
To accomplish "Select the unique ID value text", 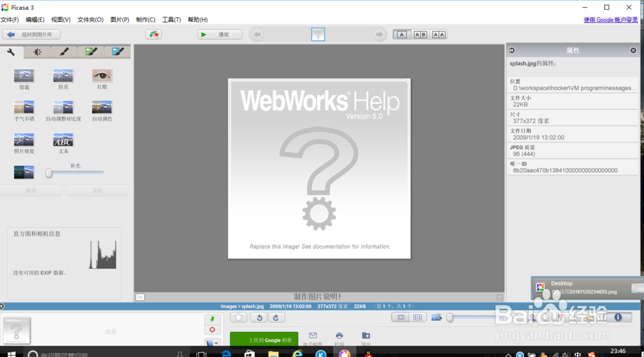I will point(565,170).
